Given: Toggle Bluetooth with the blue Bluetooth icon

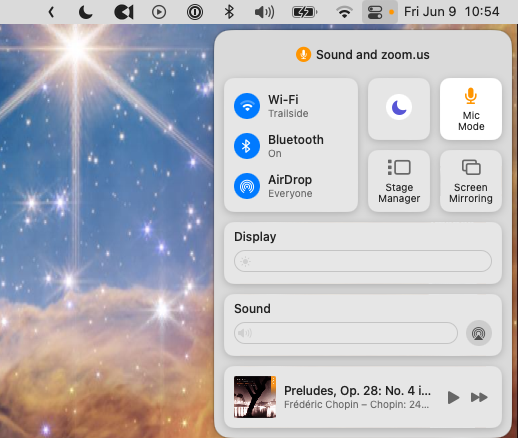Looking at the screenshot, I should click(x=247, y=146).
